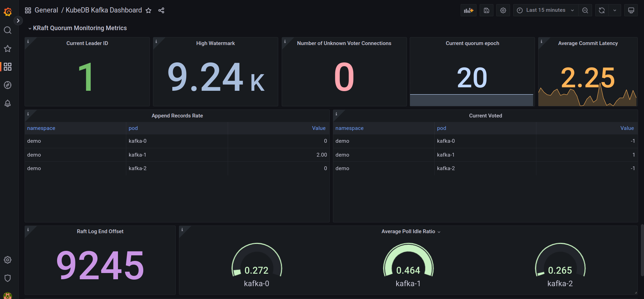
Task: Click the KubeDB Kafka Dashboard title
Action: (x=104, y=10)
